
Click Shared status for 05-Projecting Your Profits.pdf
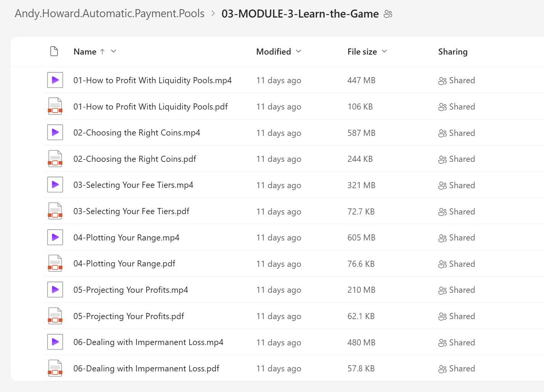457,316
